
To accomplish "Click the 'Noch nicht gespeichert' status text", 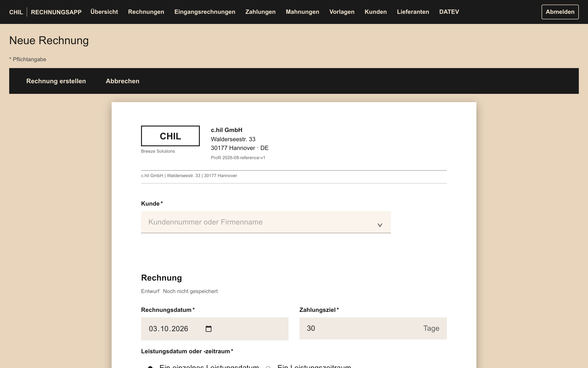I will (190, 291).
